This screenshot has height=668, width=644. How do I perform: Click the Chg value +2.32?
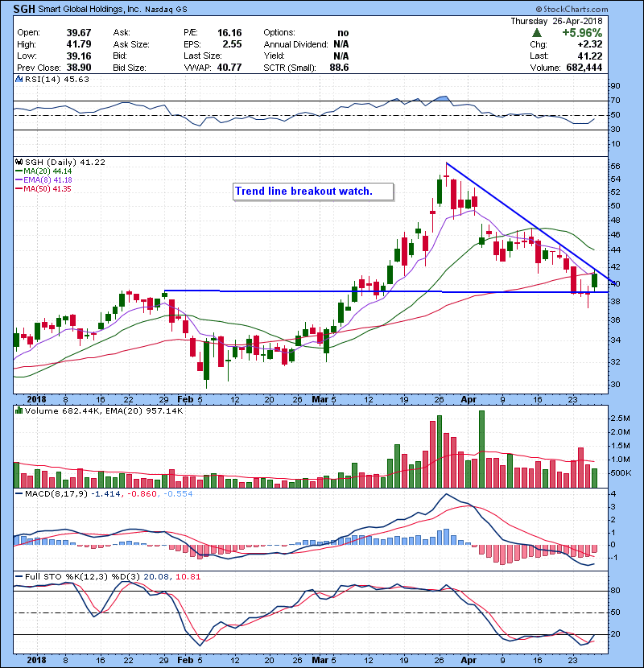click(x=590, y=44)
